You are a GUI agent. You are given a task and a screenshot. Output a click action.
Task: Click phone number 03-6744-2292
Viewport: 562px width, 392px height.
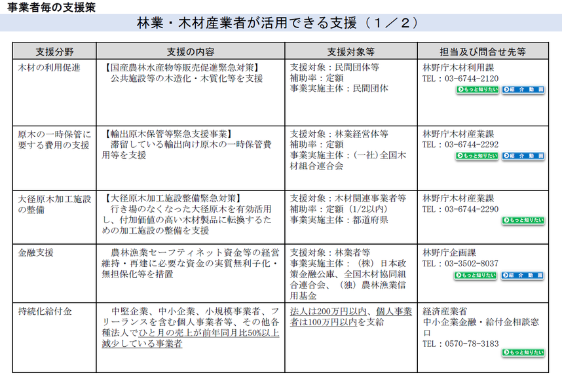(472, 145)
